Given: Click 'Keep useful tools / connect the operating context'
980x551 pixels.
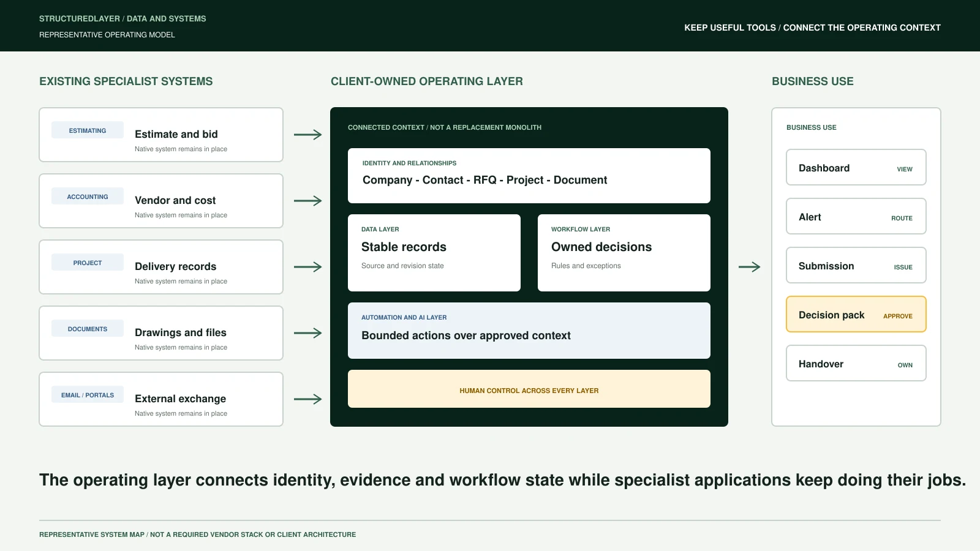Looking at the screenshot, I should [x=812, y=28].
